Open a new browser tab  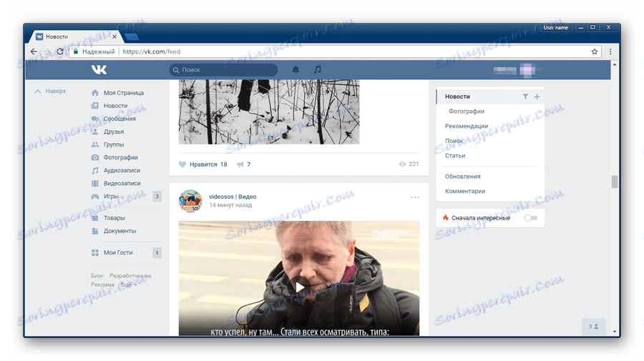pos(132,37)
